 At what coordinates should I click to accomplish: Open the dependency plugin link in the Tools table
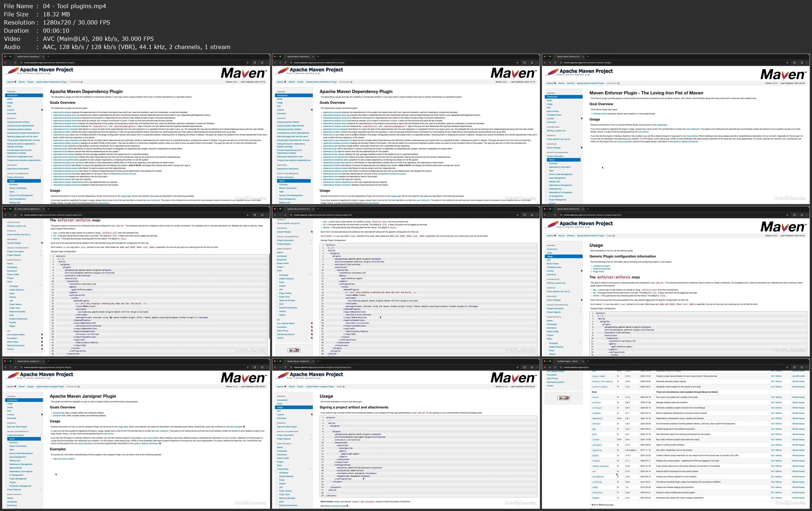597,418
